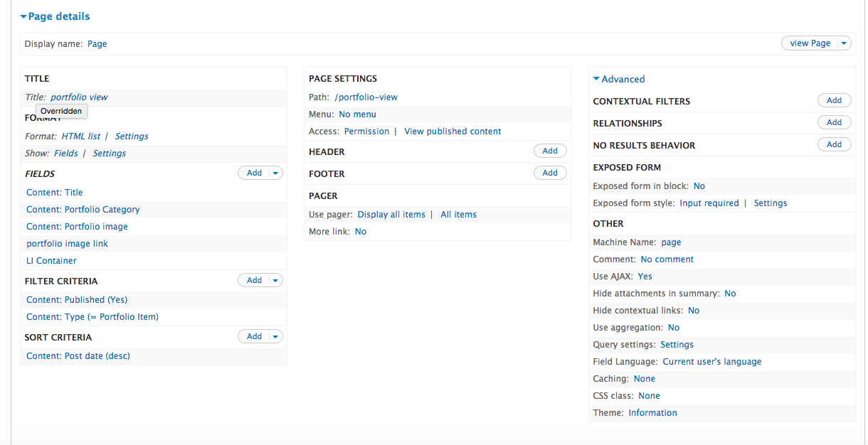
Task: Edit the Content: Published (Yes) filter
Action: tap(77, 300)
